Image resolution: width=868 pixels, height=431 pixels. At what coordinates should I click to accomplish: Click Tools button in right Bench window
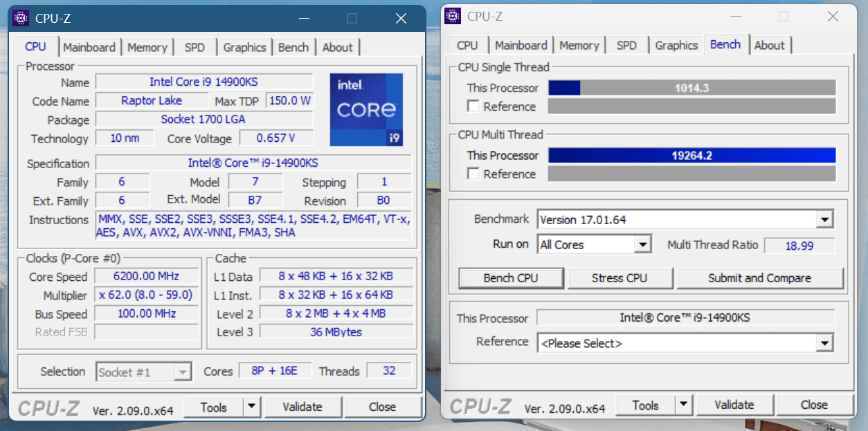pyautogui.click(x=645, y=405)
